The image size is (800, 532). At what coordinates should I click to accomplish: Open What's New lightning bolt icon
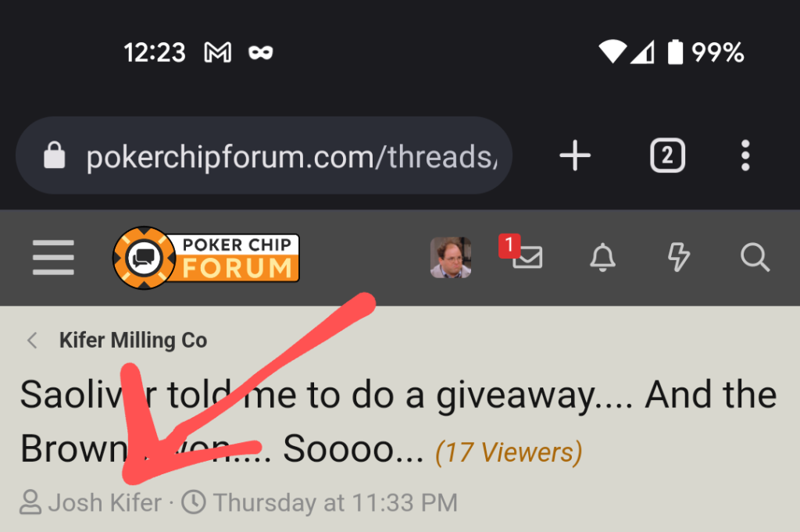[x=679, y=257]
